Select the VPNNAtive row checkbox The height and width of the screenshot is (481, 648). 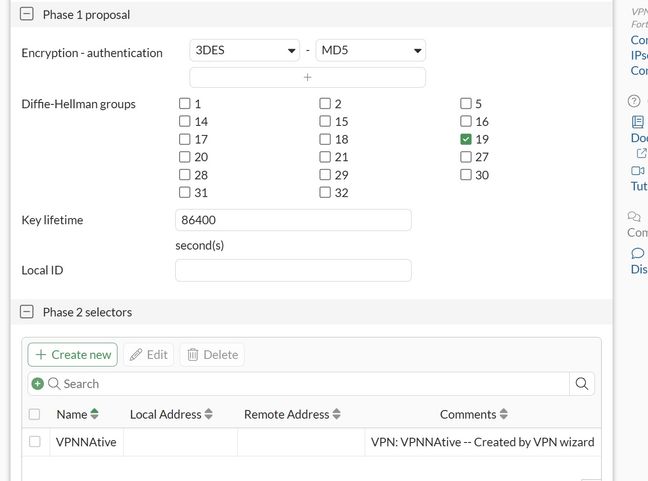[35, 441]
